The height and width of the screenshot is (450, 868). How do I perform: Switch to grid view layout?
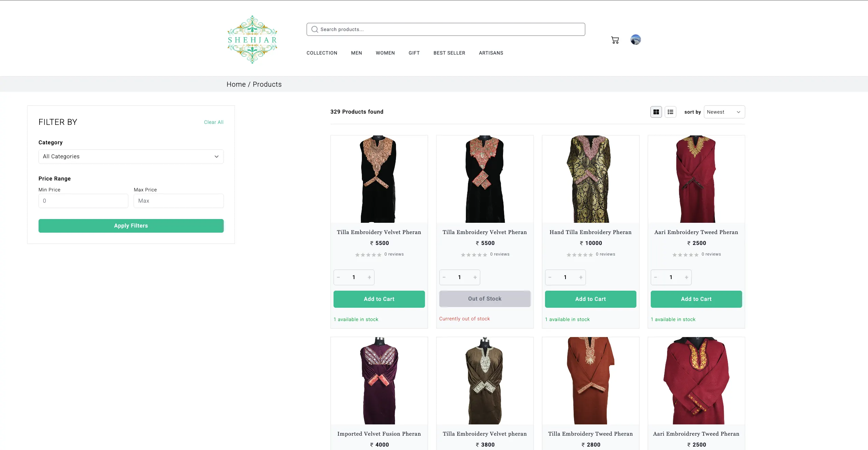(656, 112)
